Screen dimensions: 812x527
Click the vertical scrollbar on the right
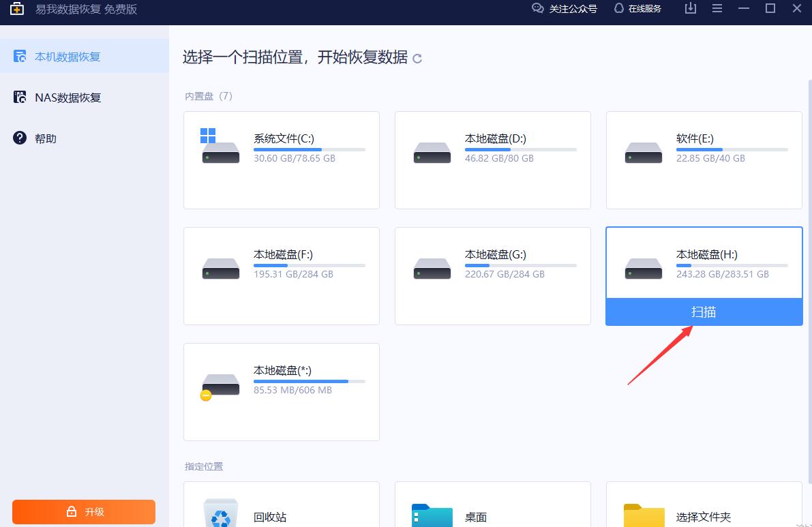[x=810, y=282]
